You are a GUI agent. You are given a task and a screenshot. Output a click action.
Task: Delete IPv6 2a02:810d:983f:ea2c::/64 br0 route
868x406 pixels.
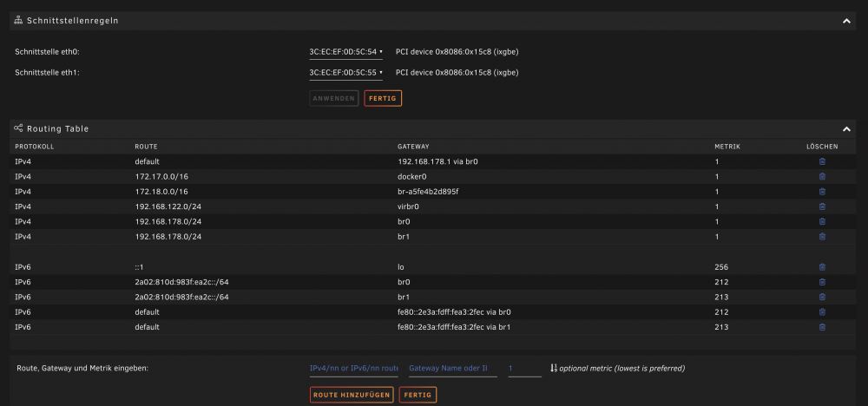tap(822, 282)
